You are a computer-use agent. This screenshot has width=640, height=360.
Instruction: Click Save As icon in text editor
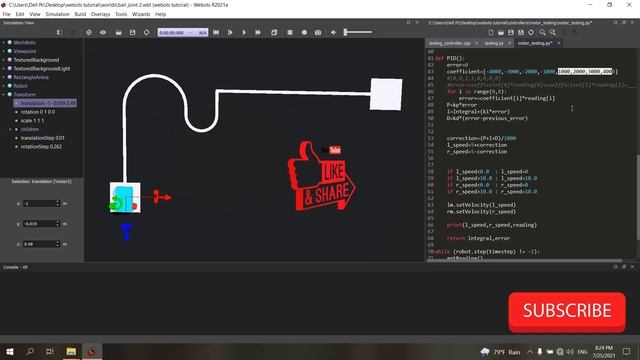[521, 32]
